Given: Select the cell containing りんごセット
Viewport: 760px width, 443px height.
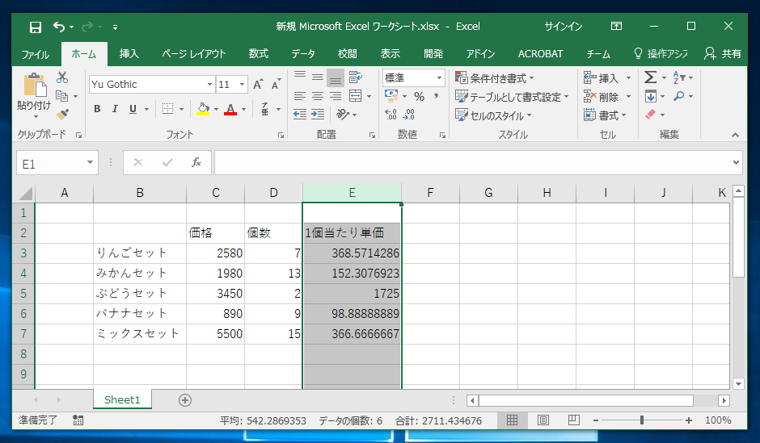Looking at the screenshot, I should click(x=139, y=253).
